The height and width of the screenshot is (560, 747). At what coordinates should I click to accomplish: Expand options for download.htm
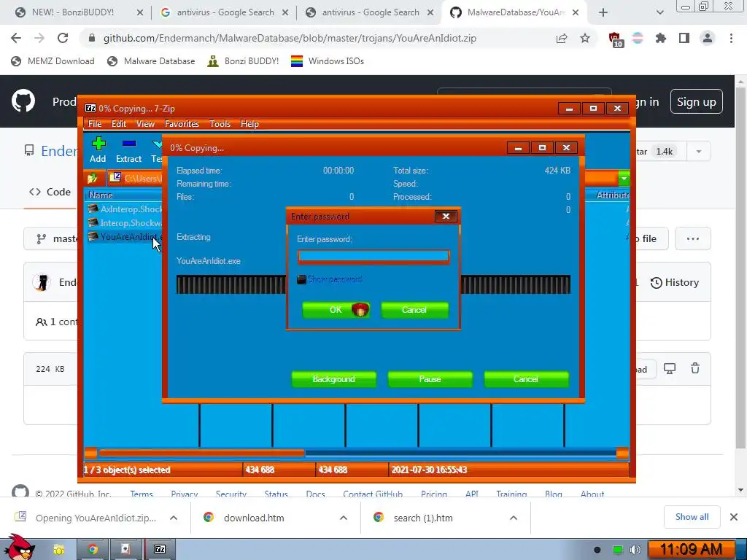(344, 518)
